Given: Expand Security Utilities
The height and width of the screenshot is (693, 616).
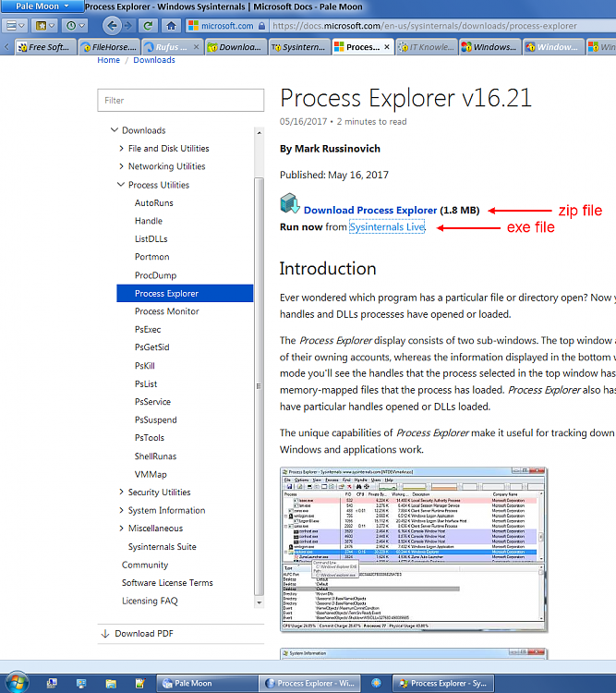Looking at the screenshot, I should tap(121, 492).
